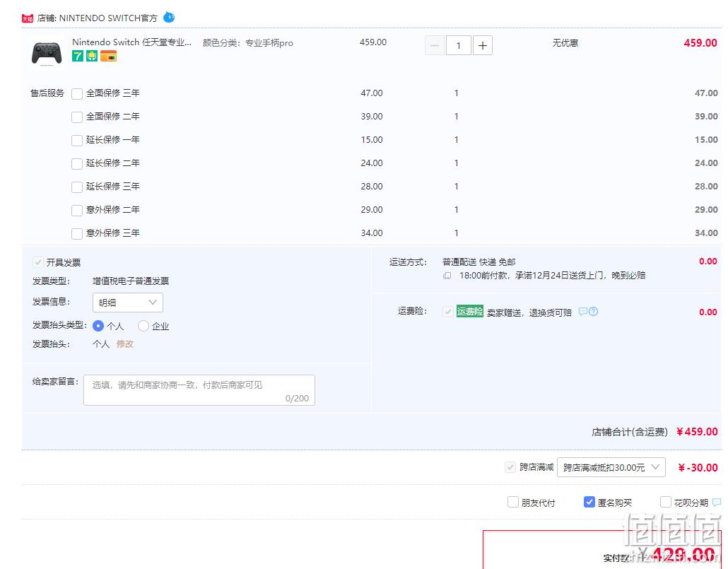728x569 pixels.
Task: Click the quantity input field showing 1
Action: coord(459,45)
